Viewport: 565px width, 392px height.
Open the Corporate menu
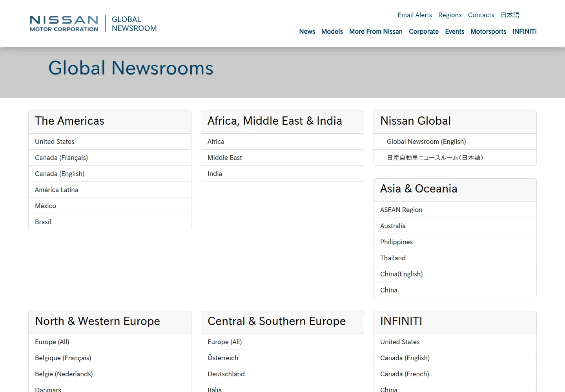(x=424, y=31)
